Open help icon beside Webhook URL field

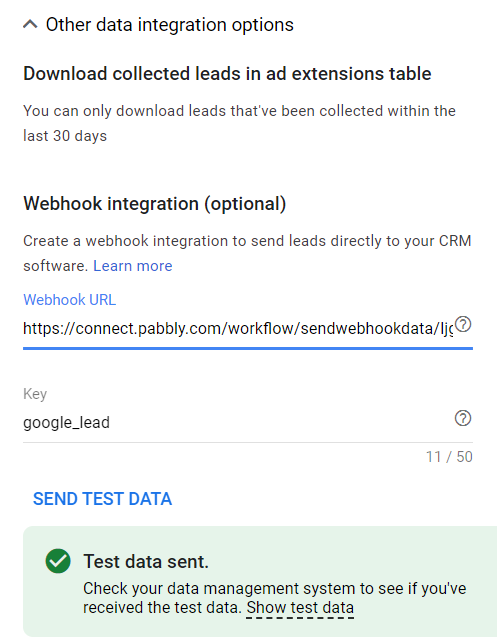click(x=463, y=325)
